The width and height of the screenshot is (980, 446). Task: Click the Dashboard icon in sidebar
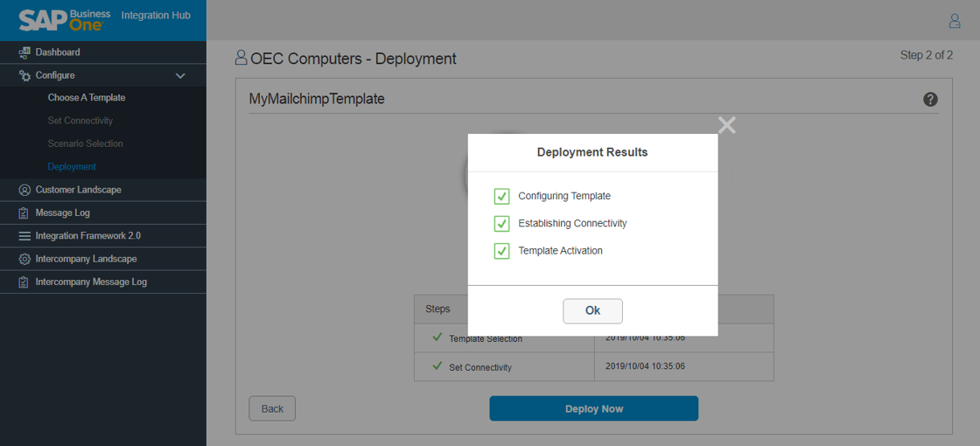coord(24,52)
